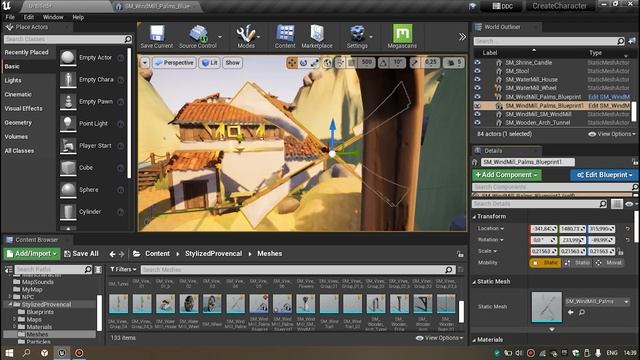
Task: Open the viewport options dropdown arrow
Action: click(145, 63)
